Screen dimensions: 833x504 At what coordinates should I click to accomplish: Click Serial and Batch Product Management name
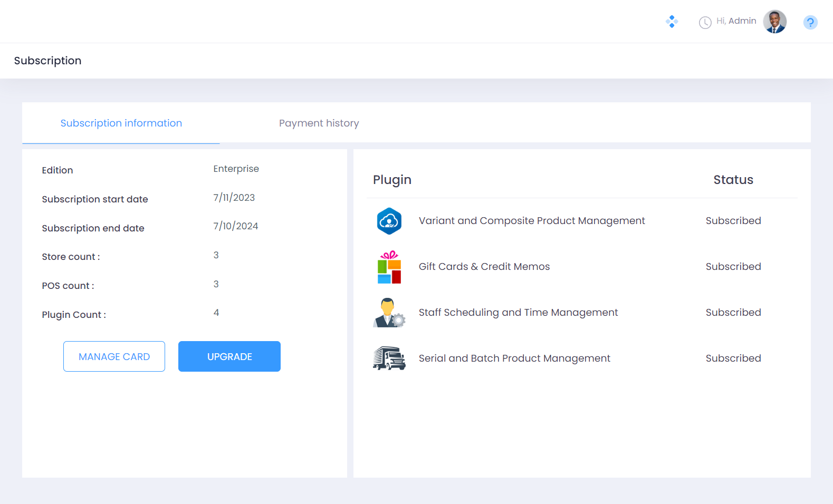(x=514, y=358)
